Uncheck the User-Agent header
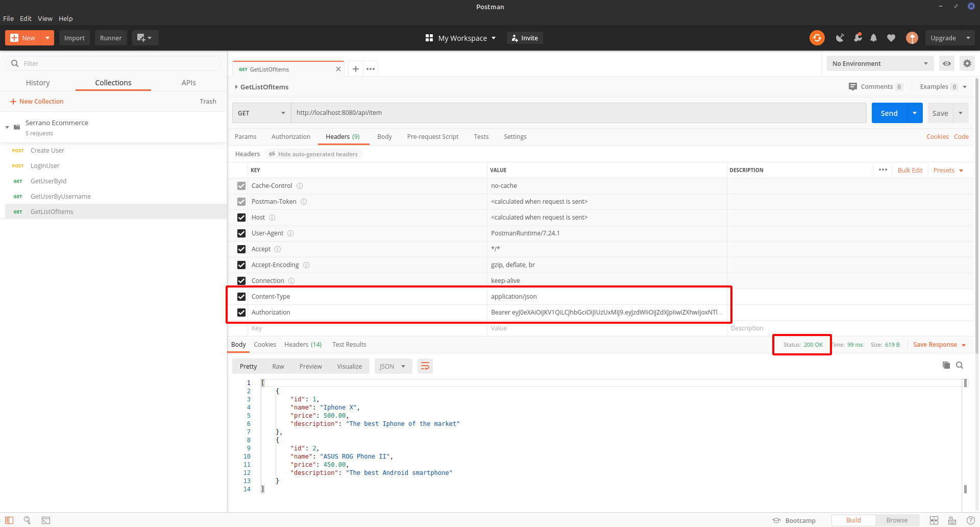 pos(241,233)
